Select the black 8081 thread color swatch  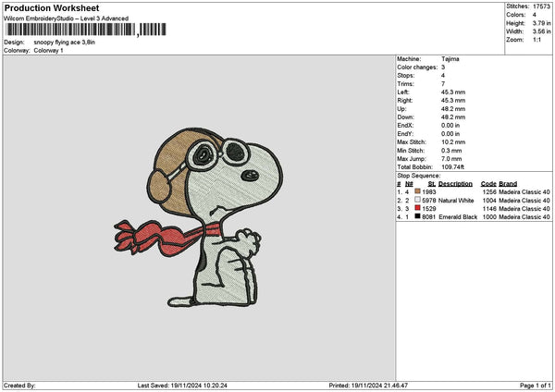418,216
